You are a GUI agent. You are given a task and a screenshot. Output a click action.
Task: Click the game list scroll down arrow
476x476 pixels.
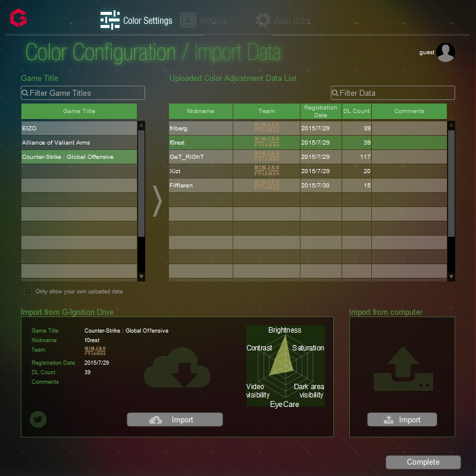tap(141, 277)
